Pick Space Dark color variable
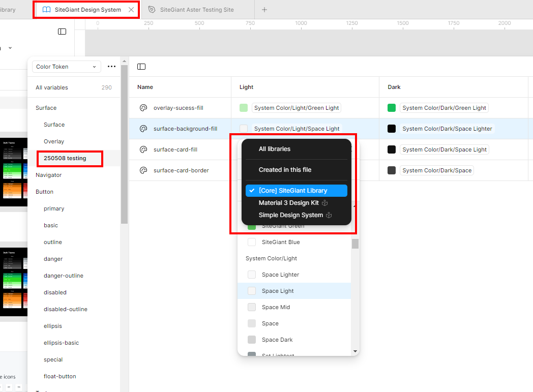The image size is (533, 392). click(x=294, y=340)
